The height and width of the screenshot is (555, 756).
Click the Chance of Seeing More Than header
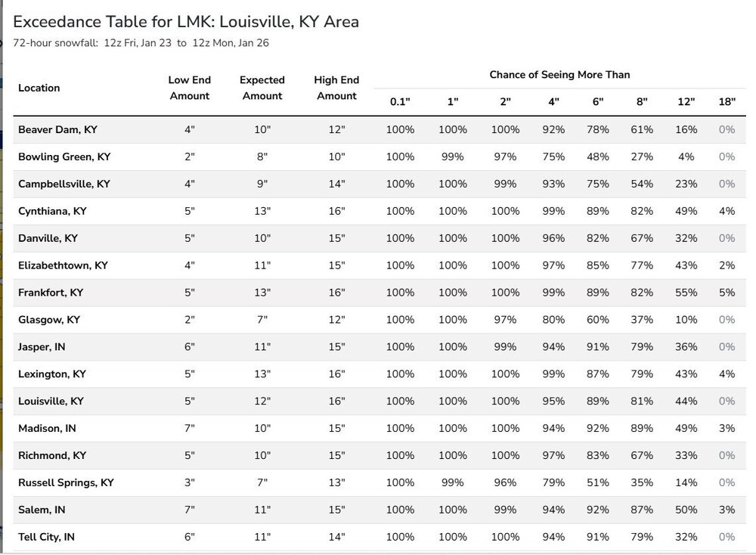559,75
